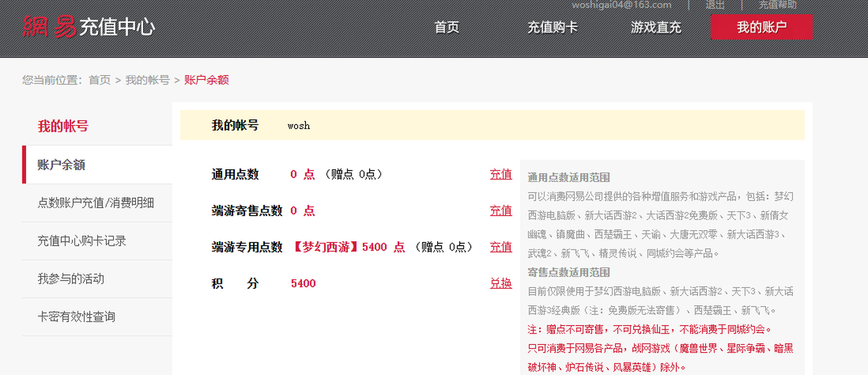Click the 我的帐号 sidebar heading
868x375 pixels.
click(63, 126)
